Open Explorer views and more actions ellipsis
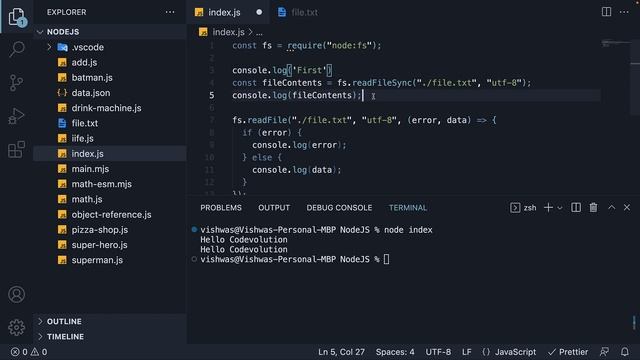 tap(170, 12)
